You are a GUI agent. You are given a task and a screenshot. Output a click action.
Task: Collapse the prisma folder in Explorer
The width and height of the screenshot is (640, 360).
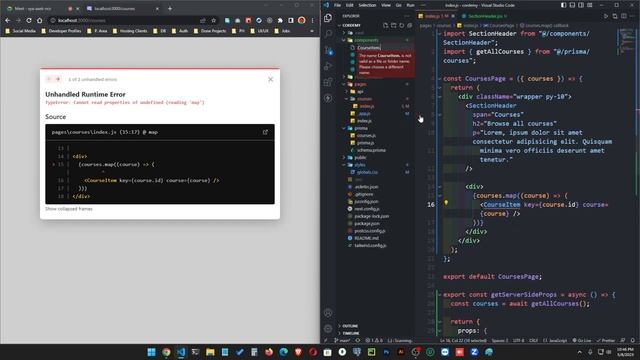coord(361,128)
